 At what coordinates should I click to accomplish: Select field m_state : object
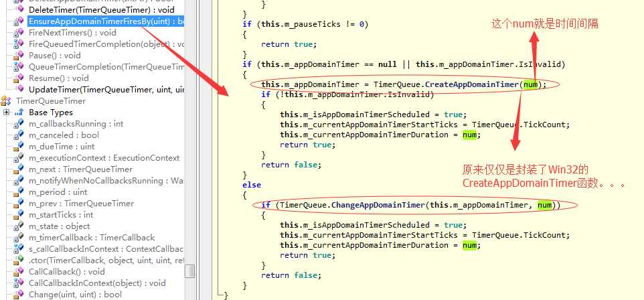[x=59, y=226]
